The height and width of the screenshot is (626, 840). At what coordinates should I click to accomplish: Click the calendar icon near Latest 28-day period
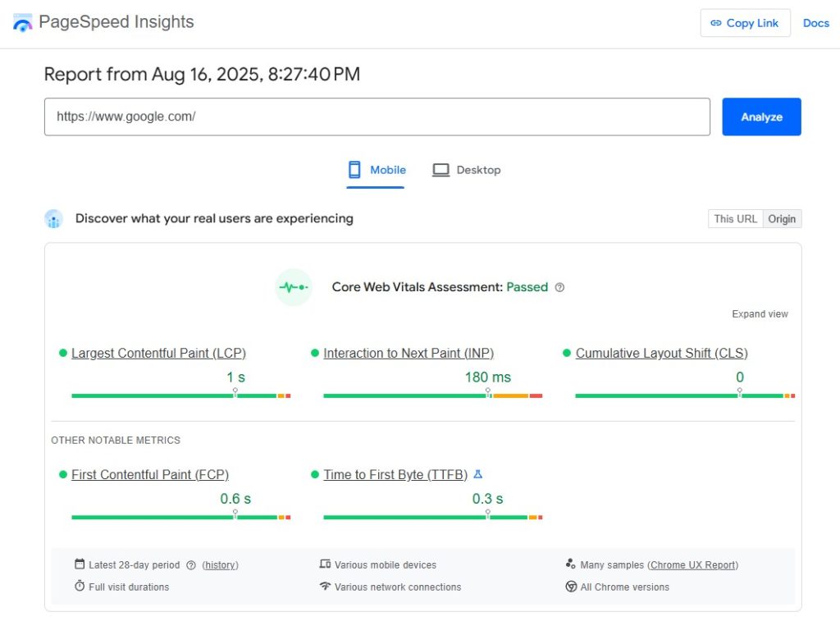tap(78, 564)
